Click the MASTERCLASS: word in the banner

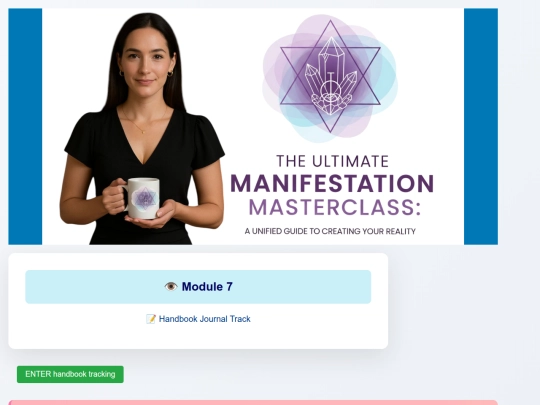tap(334, 207)
